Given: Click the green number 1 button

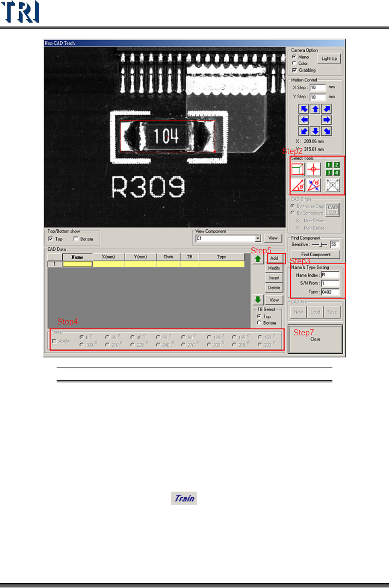Looking at the screenshot, I should (x=329, y=165).
